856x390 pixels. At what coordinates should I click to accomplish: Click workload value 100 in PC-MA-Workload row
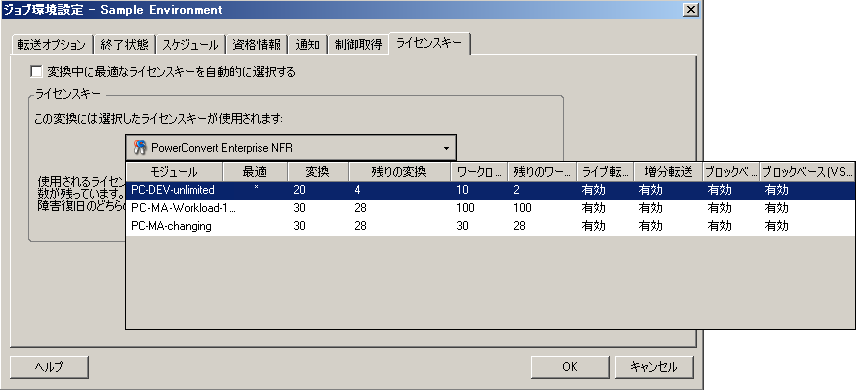click(x=466, y=208)
